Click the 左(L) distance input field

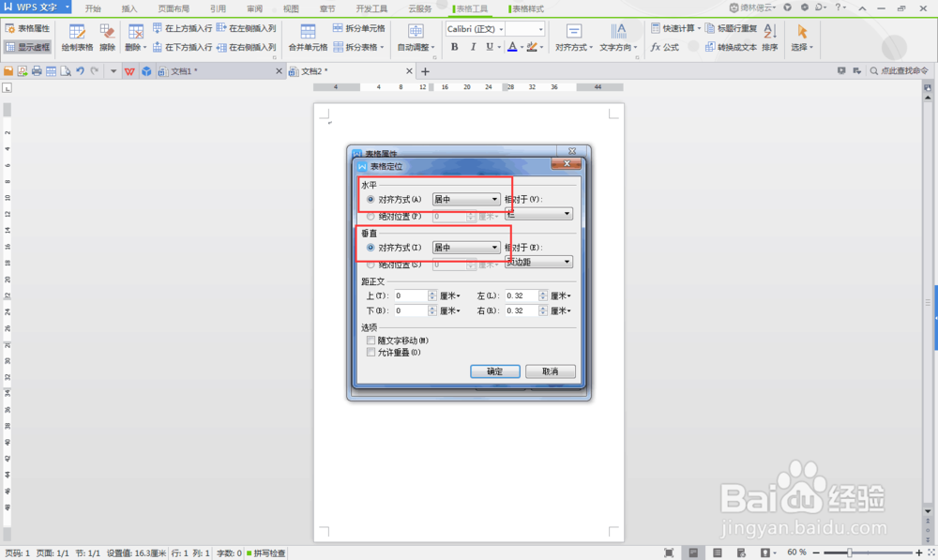pyautogui.click(x=522, y=295)
